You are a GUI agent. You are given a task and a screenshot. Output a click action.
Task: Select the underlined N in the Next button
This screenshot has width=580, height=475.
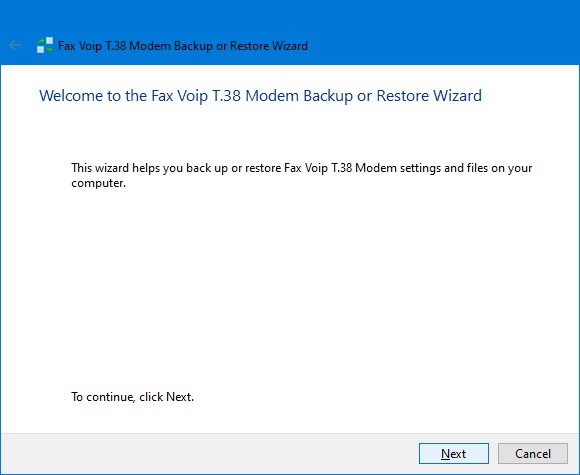[x=445, y=454]
